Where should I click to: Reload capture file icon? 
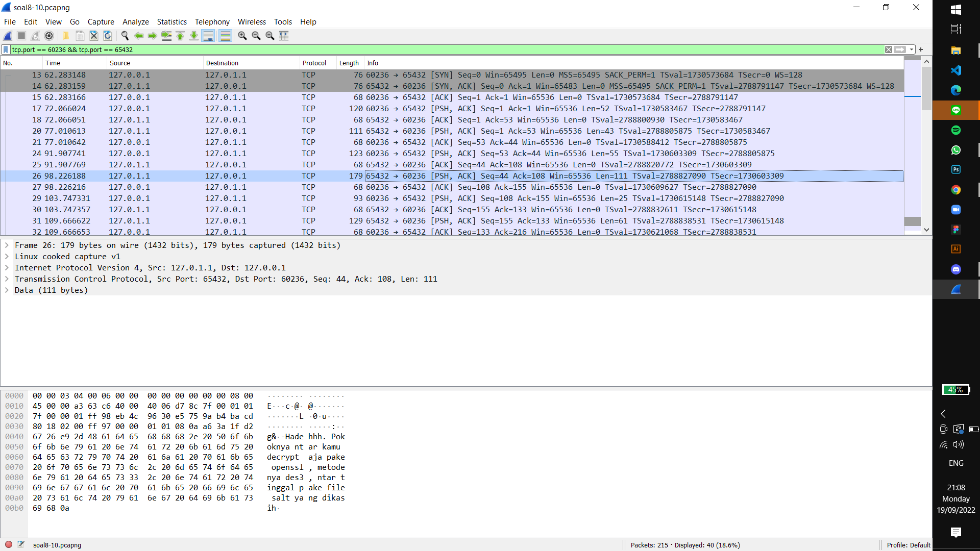[108, 36]
